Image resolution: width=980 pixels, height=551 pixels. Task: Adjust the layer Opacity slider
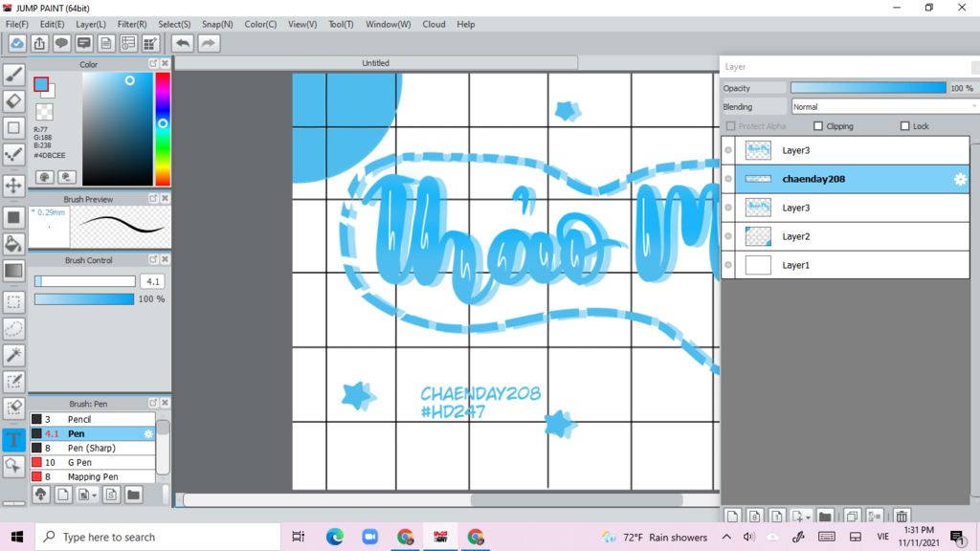click(868, 88)
